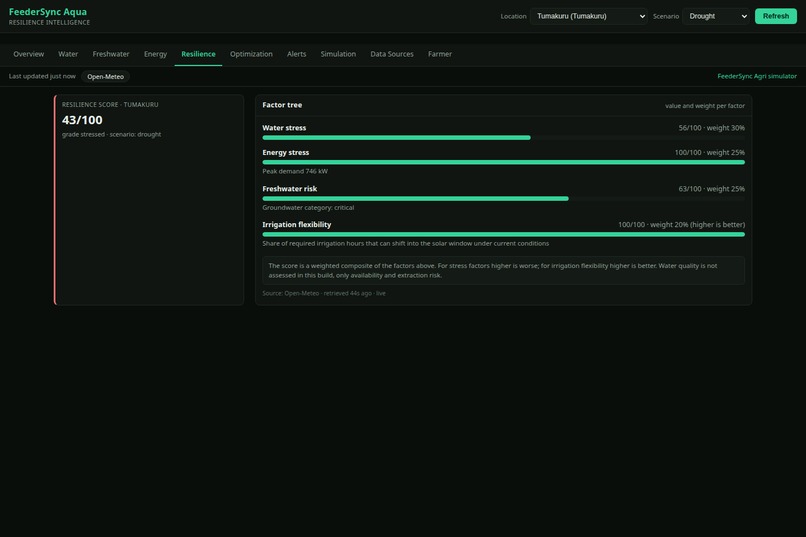Click the 'Groundwater category: critical' note
The image size is (806, 537).
click(x=308, y=208)
